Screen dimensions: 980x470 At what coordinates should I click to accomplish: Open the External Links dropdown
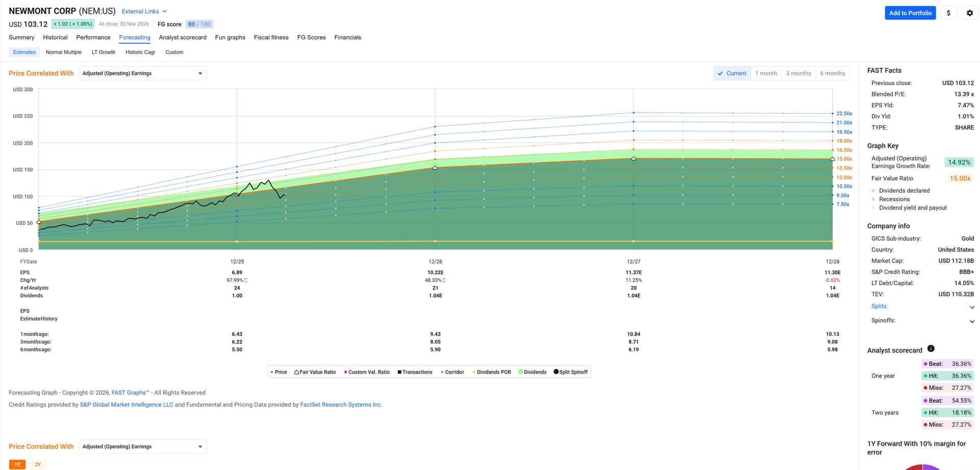144,11
